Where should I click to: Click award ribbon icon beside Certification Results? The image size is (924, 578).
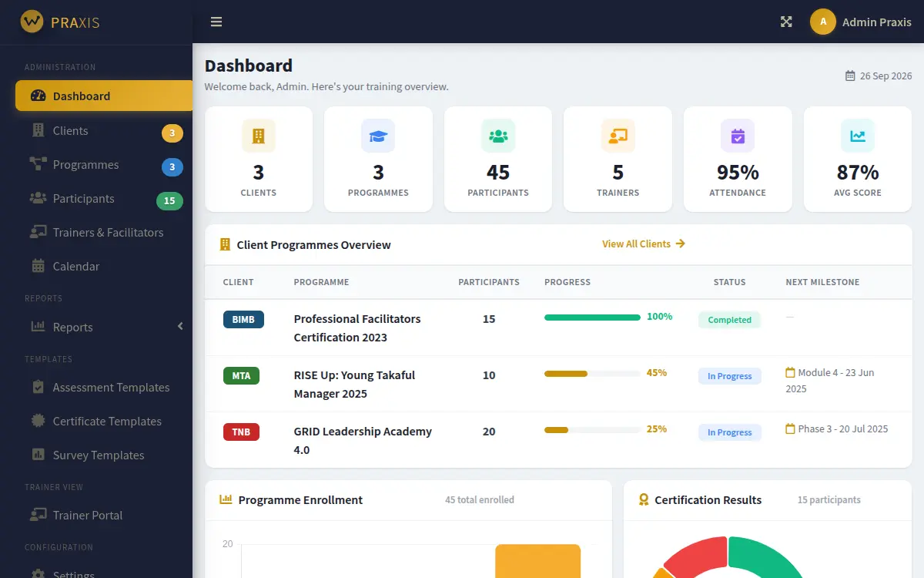[x=644, y=499]
